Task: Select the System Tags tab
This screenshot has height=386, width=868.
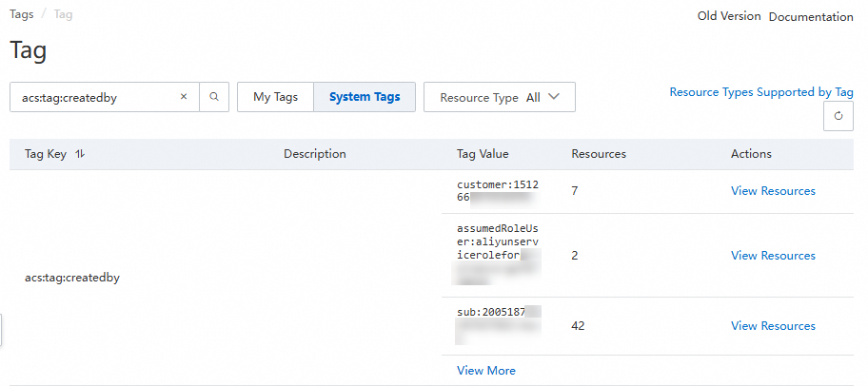Action: coord(365,97)
